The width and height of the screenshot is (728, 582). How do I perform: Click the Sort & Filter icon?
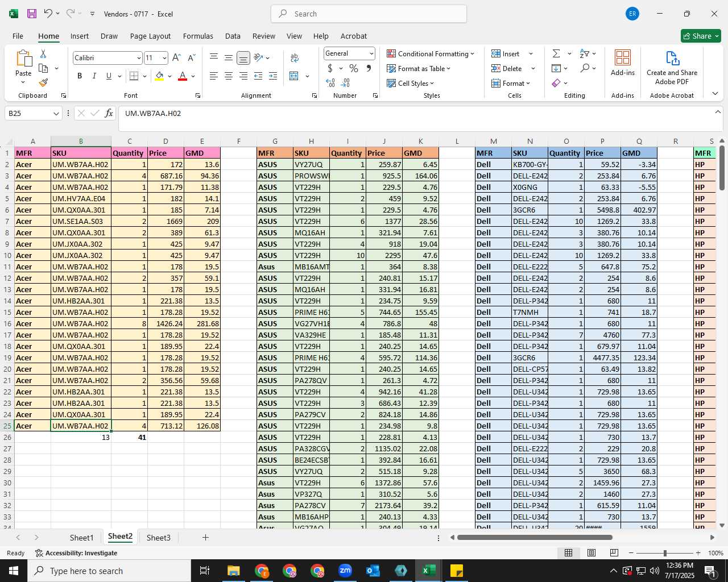point(585,53)
